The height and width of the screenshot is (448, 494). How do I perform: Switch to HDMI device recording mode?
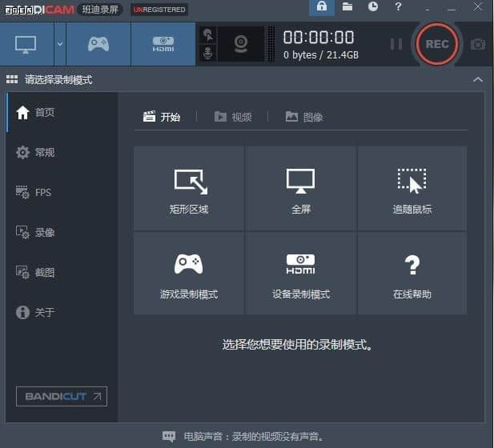tap(163, 44)
